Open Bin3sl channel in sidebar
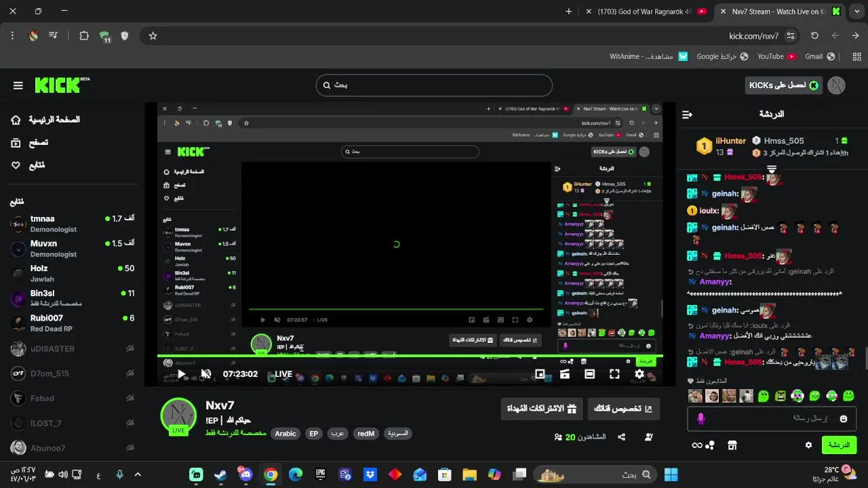Screen dimensions: 868x488 pos(72,298)
